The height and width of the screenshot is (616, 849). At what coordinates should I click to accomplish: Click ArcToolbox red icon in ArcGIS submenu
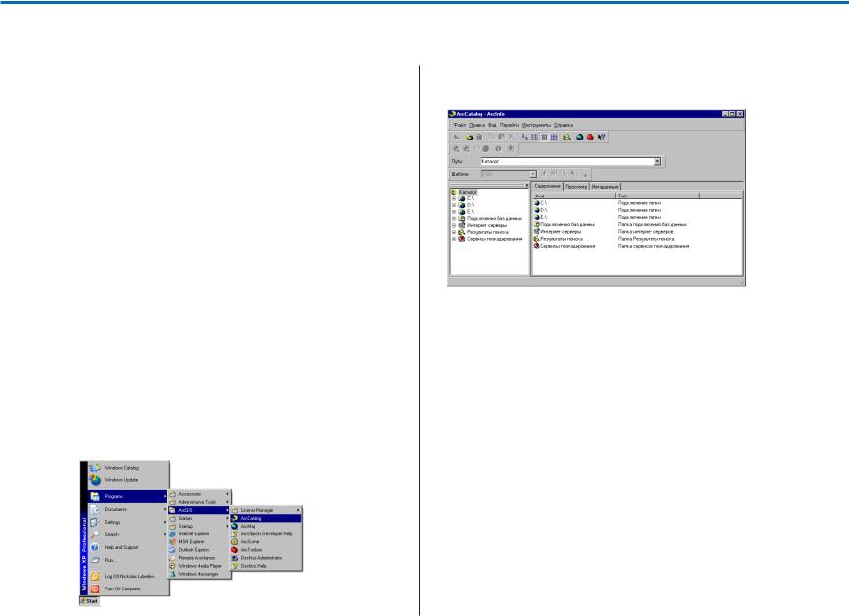click(235, 549)
